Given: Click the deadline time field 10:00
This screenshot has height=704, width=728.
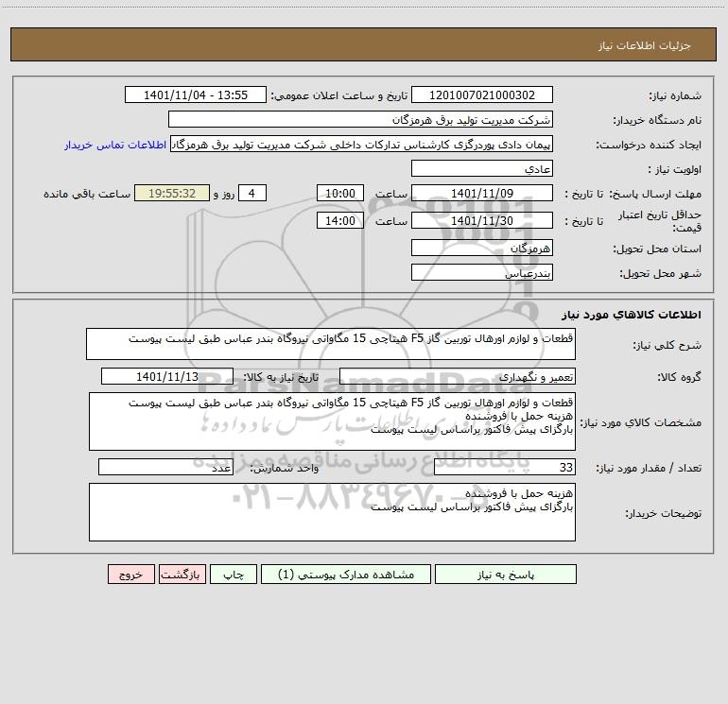Looking at the screenshot, I should point(339,194).
